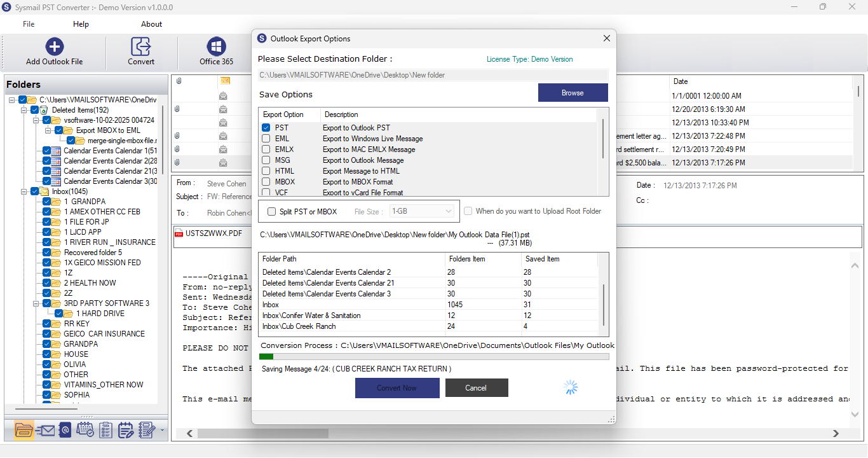Open the About menu
This screenshot has width=868, height=458.
tap(151, 24)
